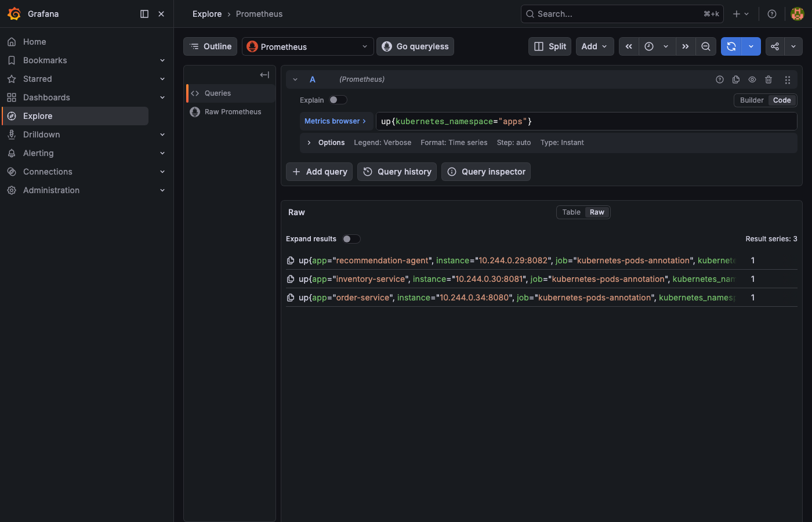The height and width of the screenshot is (522, 812).
Task: Delete query A trash icon
Action: click(x=768, y=79)
